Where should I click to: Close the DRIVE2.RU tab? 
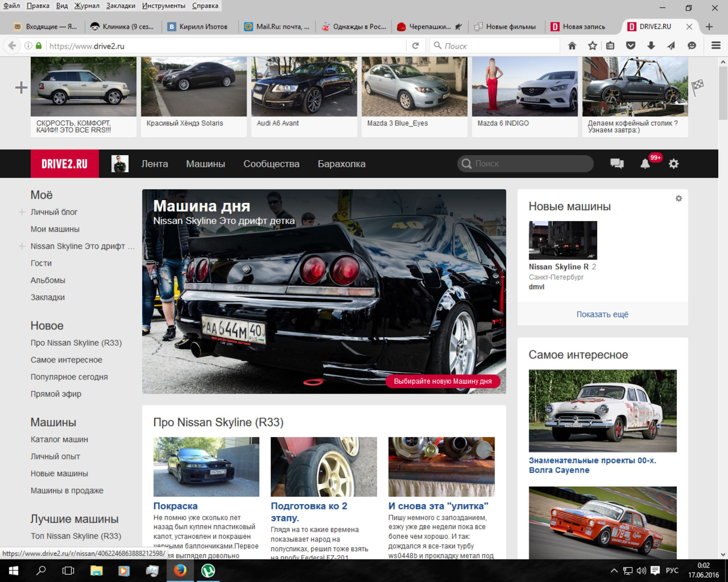pos(689,27)
